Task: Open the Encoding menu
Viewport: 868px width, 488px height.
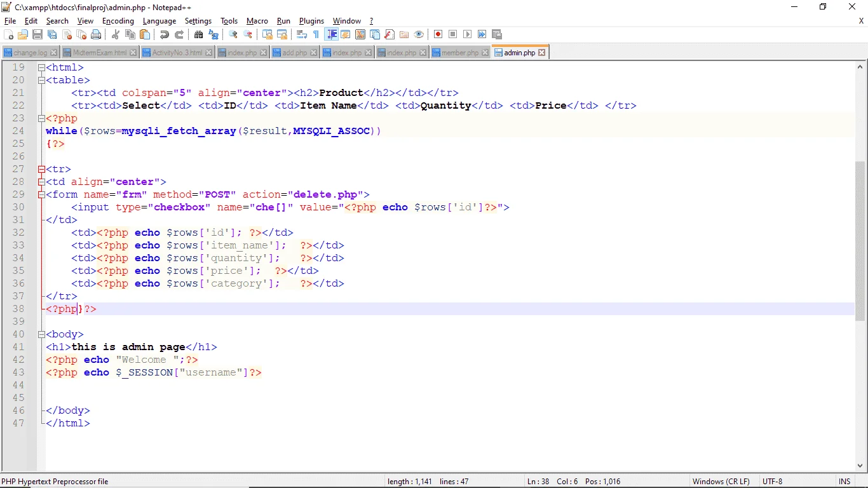Action: tap(118, 21)
